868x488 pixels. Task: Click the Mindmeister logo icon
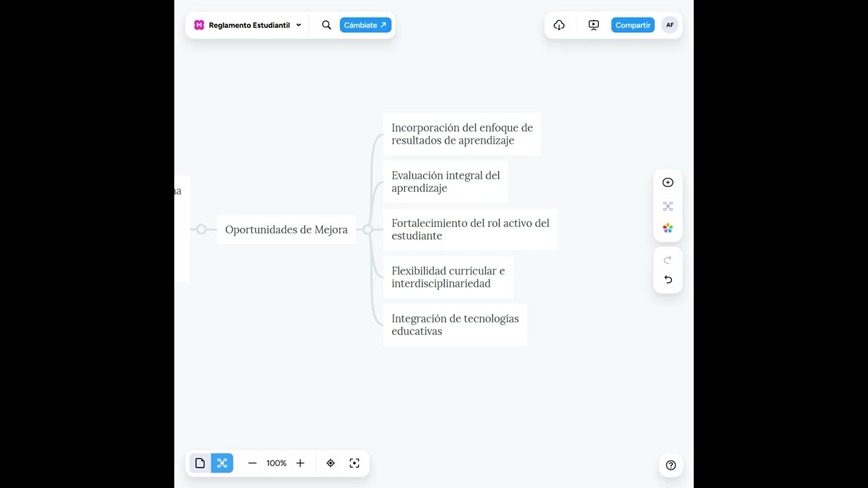point(199,25)
